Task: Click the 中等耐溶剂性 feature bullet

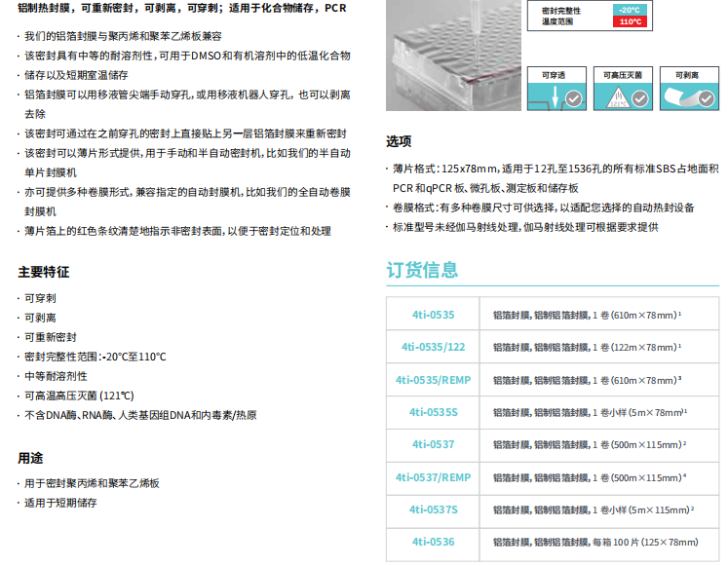Action: click(x=56, y=376)
